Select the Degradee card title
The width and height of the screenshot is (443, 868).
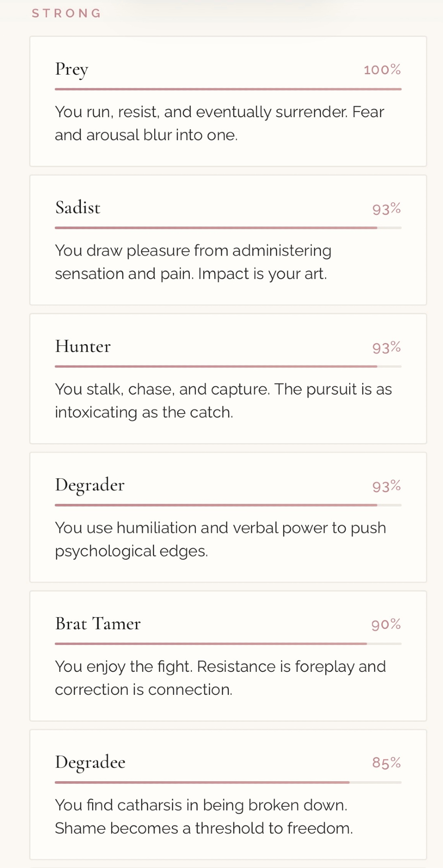pos(90,763)
